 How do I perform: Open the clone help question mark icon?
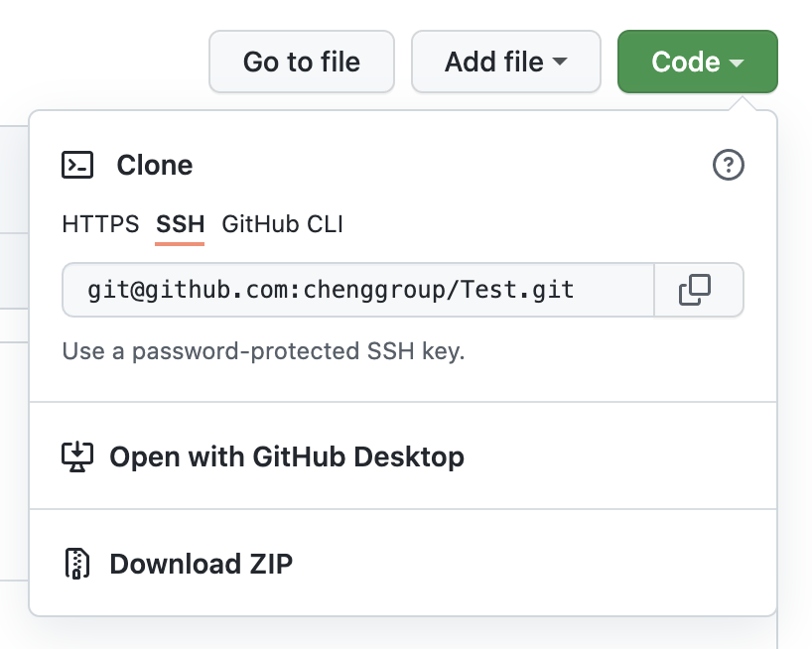(729, 165)
